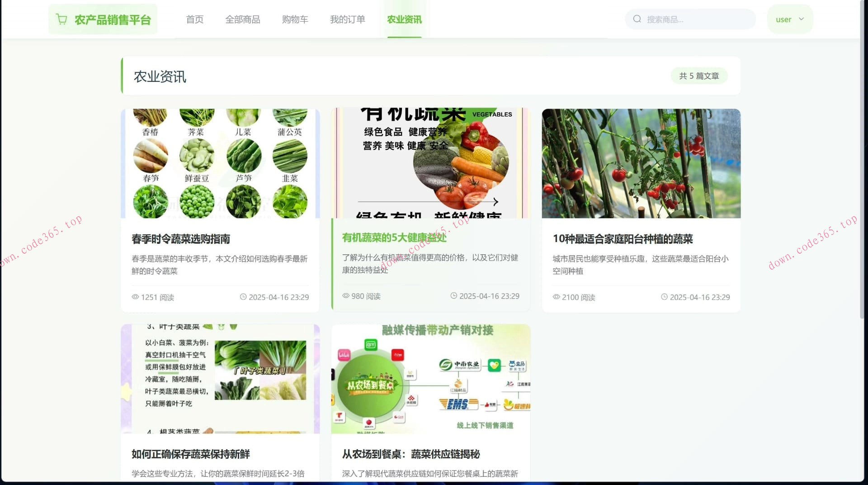868x485 pixels.
Task: Click the clock icon next to 2025-04-16 date
Action: (x=243, y=297)
